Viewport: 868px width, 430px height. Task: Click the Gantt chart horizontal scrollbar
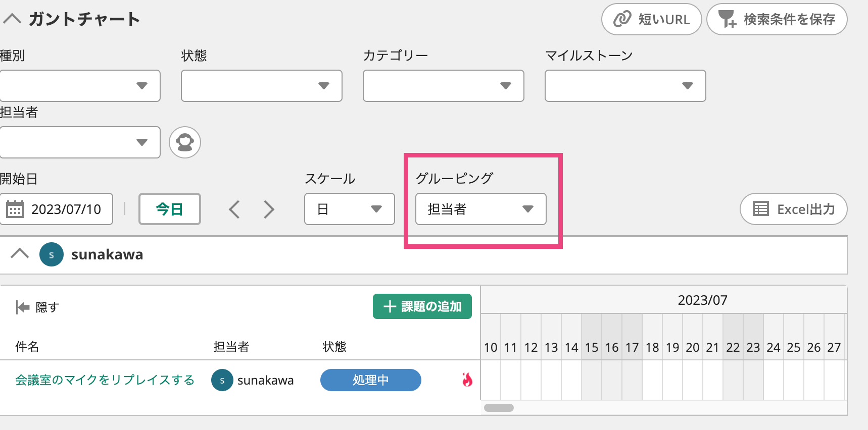[499, 408]
